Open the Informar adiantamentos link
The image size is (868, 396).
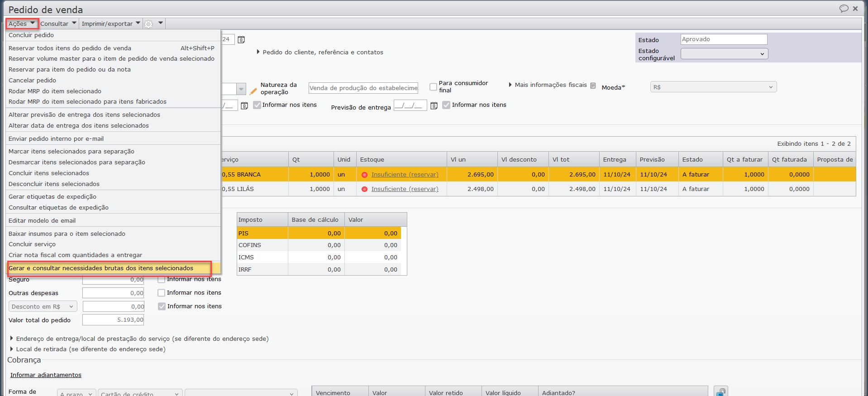tap(46, 375)
